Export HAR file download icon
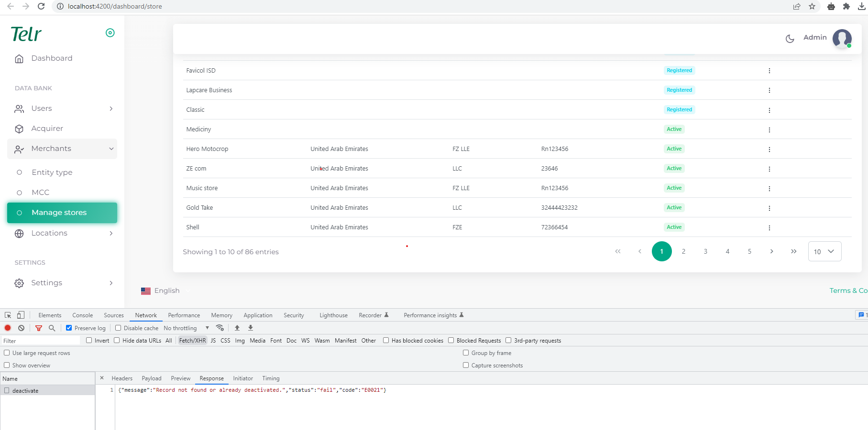868x430 pixels. (x=251, y=328)
